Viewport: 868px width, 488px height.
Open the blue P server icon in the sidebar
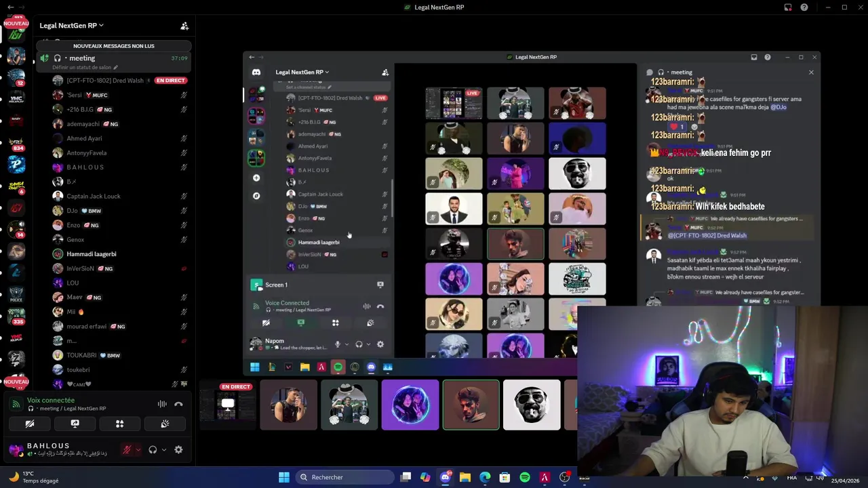coord(16,164)
